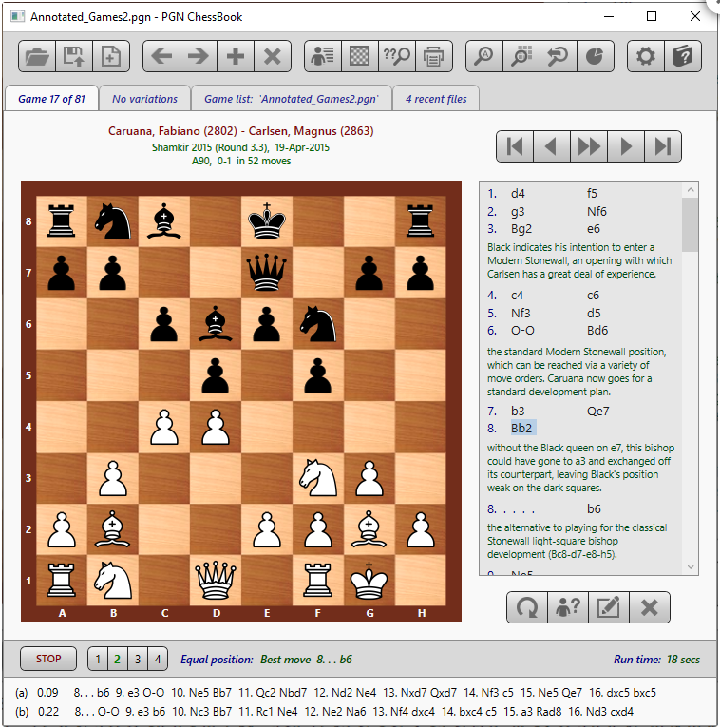Edit annotation with pencil icon
The width and height of the screenshot is (720, 728).
[x=608, y=607]
